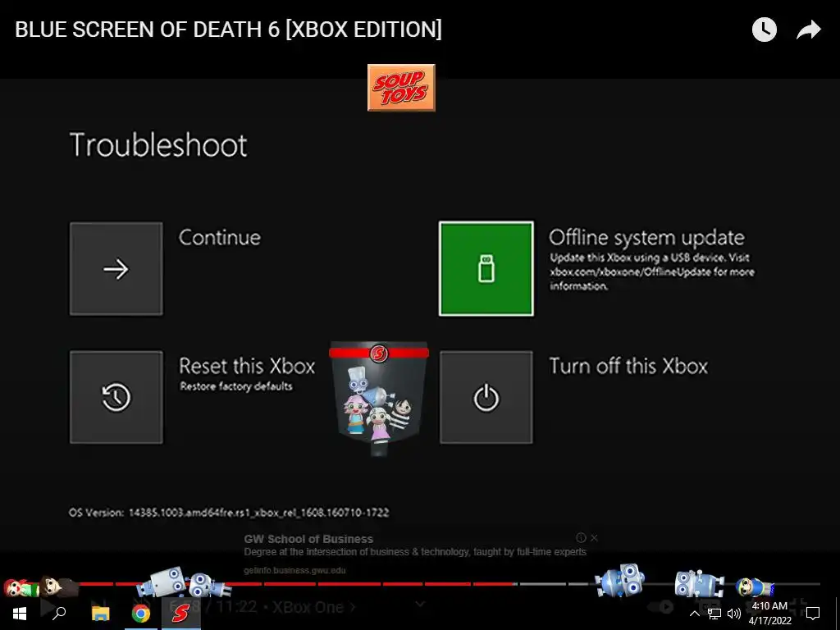The image size is (840, 630).
Task: Open the volume speaker tray icon
Action: pos(734,614)
